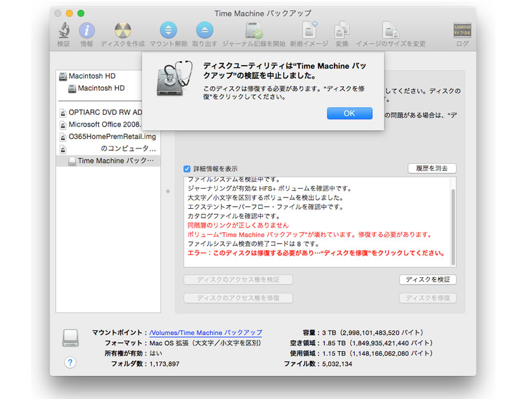Click red log line 同階層のリンクが正しくありません
The width and height of the screenshot is (532, 399).
coord(238,225)
